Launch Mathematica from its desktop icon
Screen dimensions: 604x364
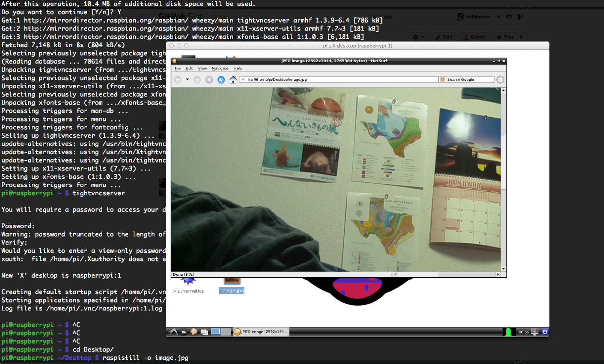coord(189,283)
